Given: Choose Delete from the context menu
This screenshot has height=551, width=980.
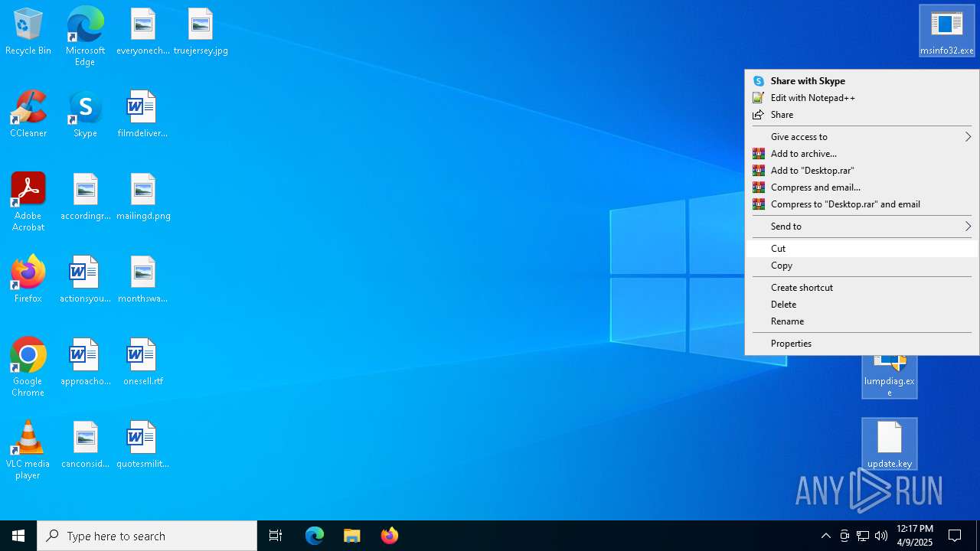Looking at the screenshot, I should [x=861, y=305].
